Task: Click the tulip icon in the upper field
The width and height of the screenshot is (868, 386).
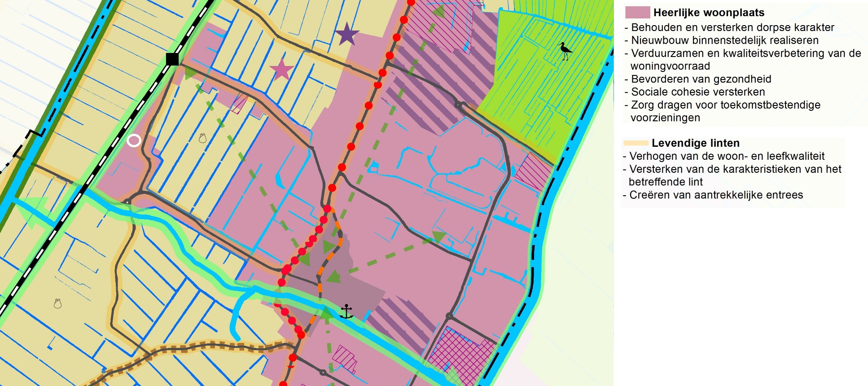Action: [203, 138]
